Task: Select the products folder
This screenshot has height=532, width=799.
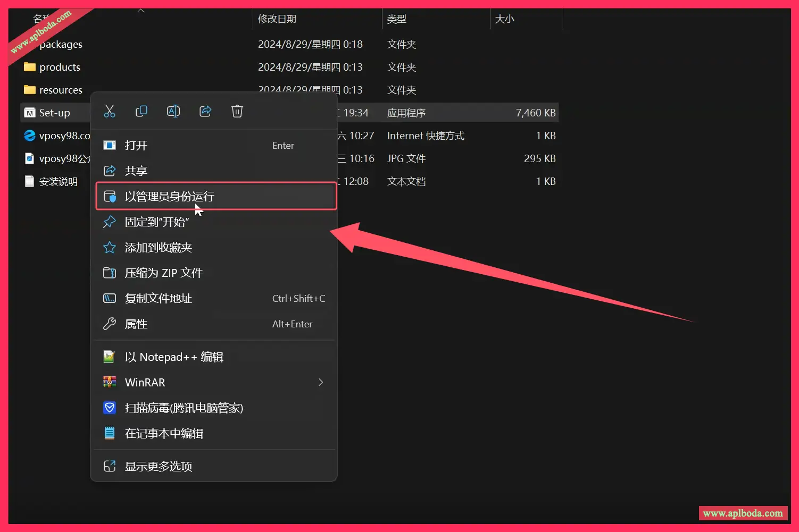Action: 60,67
